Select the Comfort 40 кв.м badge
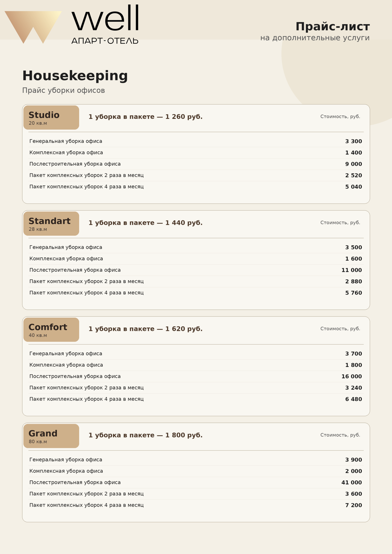This screenshot has width=392, height=554. [51, 330]
